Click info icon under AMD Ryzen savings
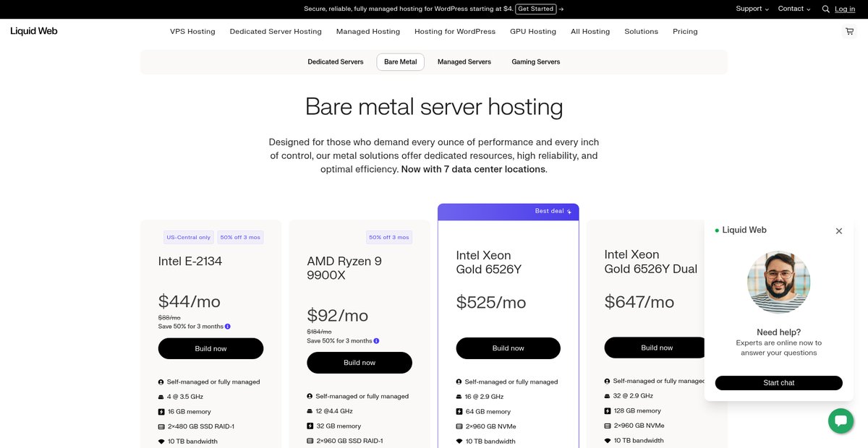Viewport: 868px width, 448px height. click(377, 341)
